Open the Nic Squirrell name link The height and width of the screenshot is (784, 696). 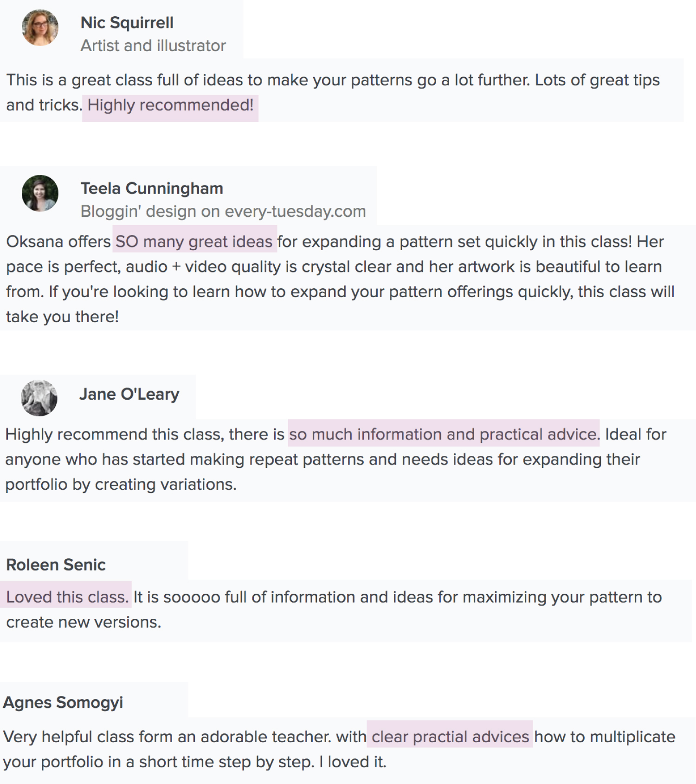coord(127,23)
